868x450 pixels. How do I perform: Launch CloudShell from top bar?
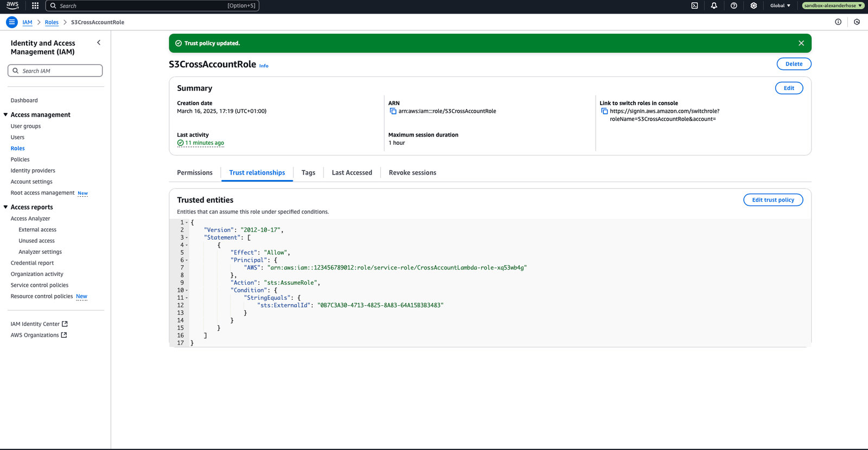(x=694, y=5)
